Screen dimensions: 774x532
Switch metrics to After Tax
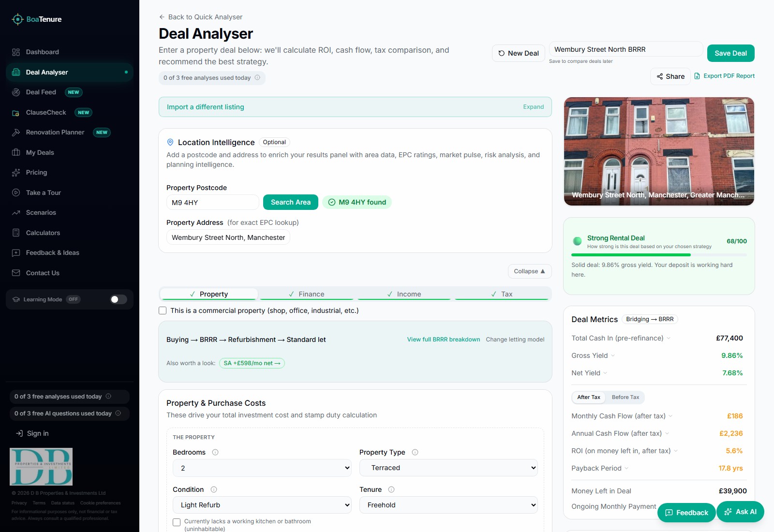(588, 397)
